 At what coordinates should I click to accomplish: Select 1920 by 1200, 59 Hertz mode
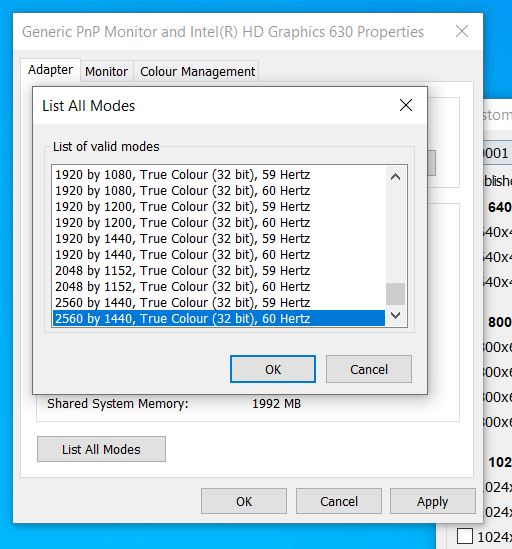(x=219, y=207)
